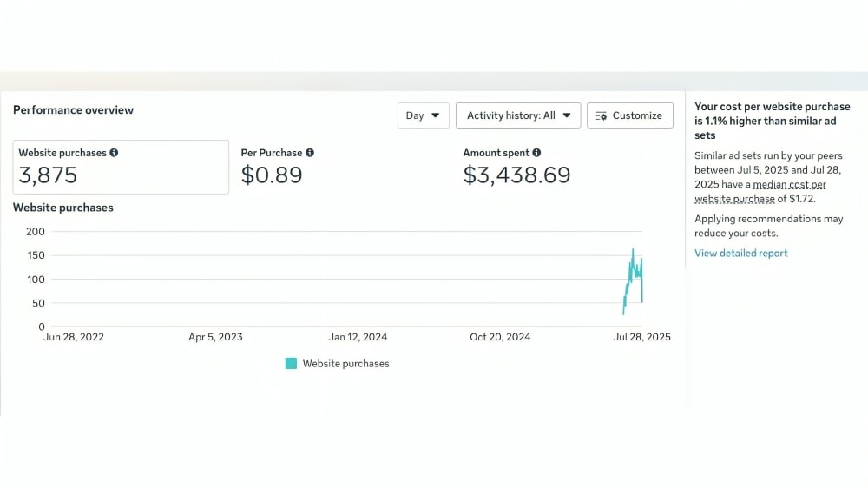Click the sliders-gear icon inside Customize button
868x488 pixels.
pyautogui.click(x=601, y=115)
